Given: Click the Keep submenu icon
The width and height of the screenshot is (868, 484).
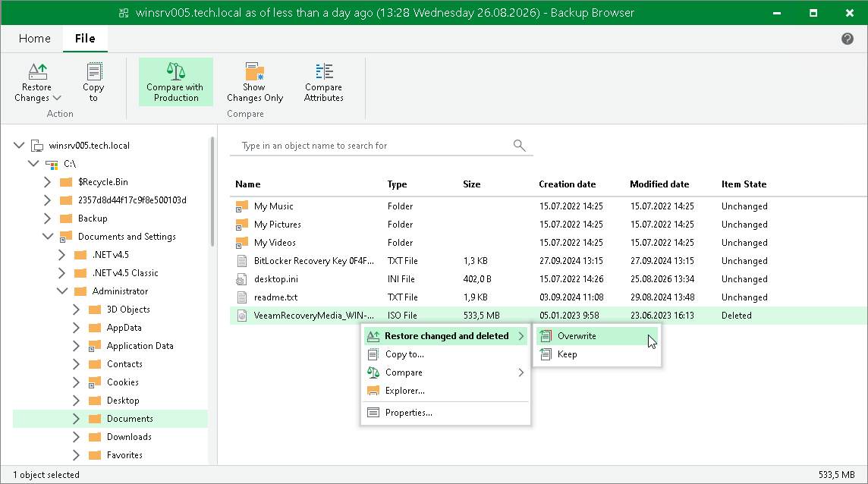Looking at the screenshot, I should pos(546,354).
